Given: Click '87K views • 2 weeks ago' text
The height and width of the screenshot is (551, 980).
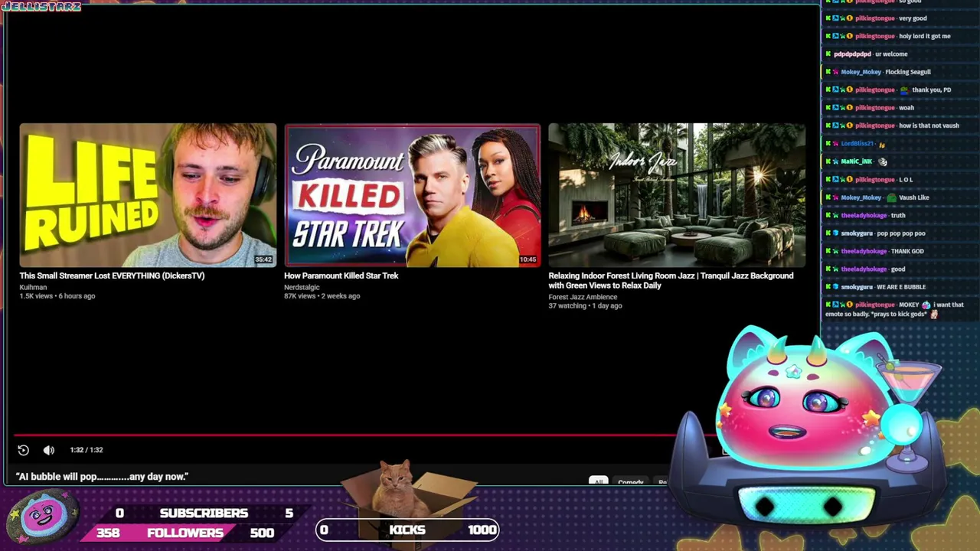Looking at the screenshot, I should click(x=322, y=296).
